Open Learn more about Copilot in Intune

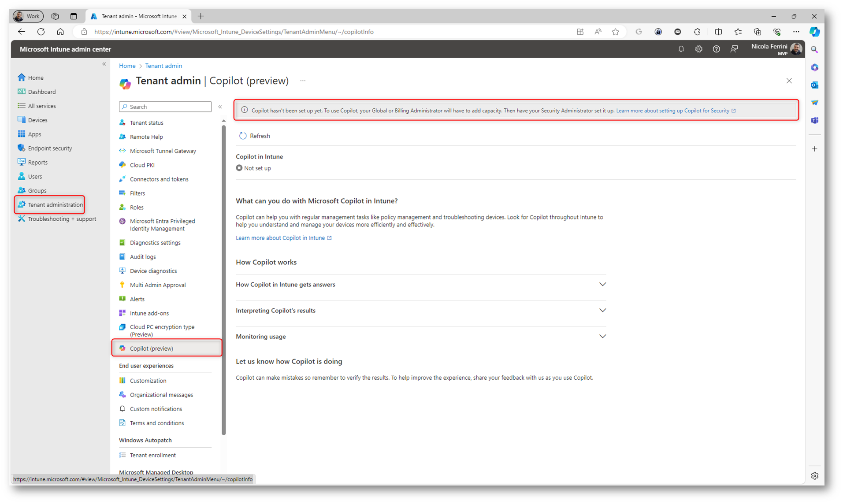coord(283,238)
